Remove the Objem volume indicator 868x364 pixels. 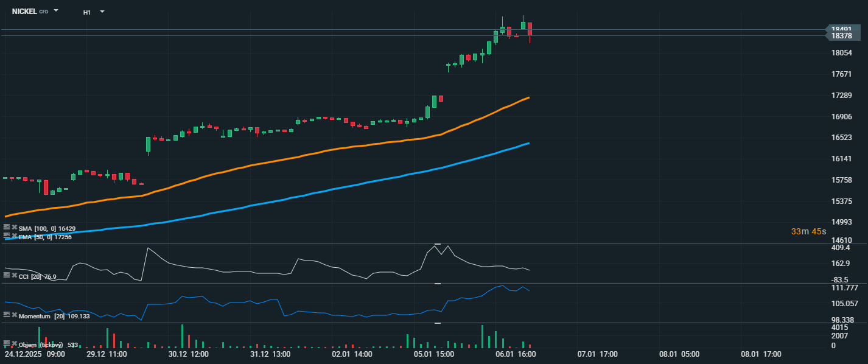(x=14, y=343)
